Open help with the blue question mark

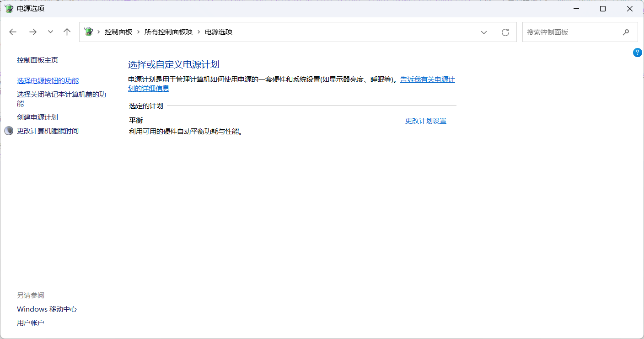638,53
